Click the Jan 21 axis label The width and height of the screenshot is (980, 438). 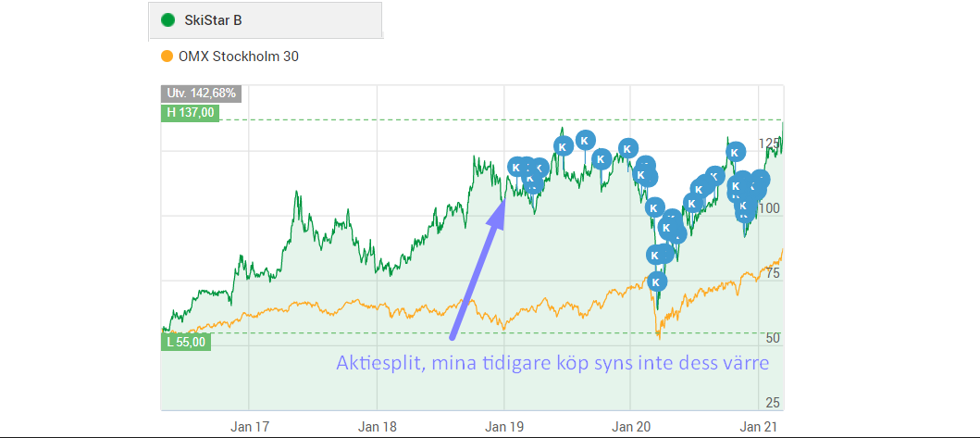tap(758, 427)
